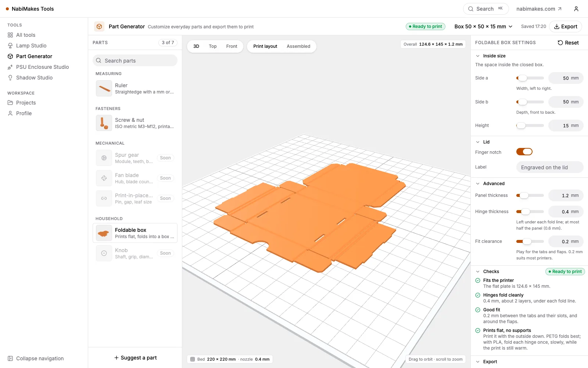The image size is (588, 368).
Task: Click the Print-in-place hinge link icon
Action: pyautogui.click(x=104, y=198)
